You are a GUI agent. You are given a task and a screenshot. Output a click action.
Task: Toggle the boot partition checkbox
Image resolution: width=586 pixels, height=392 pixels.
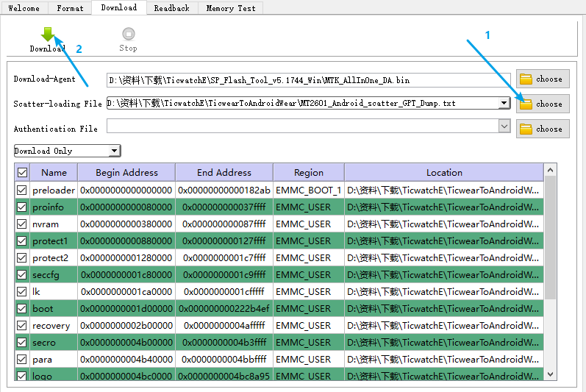(x=21, y=309)
